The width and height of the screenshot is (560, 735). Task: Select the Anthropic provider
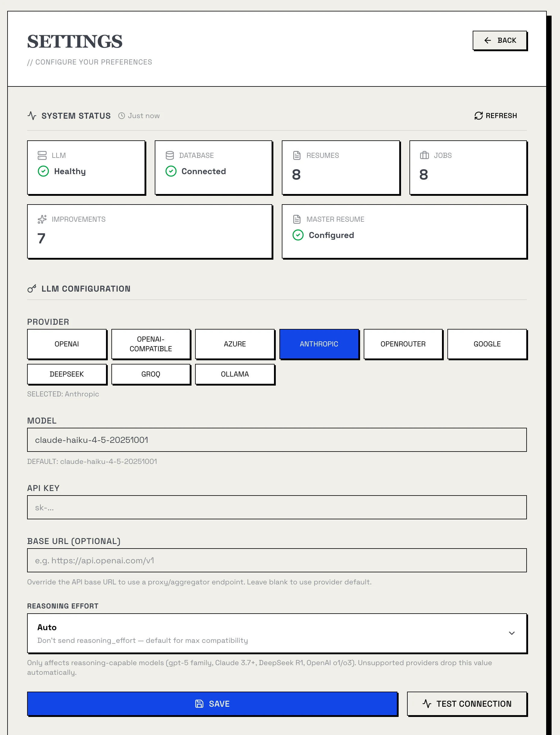pyautogui.click(x=319, y=344)
